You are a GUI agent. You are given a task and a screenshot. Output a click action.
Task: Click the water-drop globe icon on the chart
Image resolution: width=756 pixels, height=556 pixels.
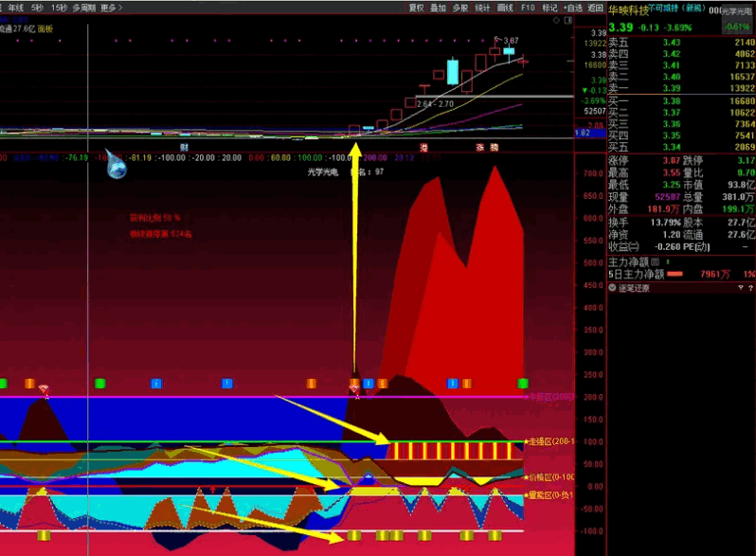pos(116,165)
